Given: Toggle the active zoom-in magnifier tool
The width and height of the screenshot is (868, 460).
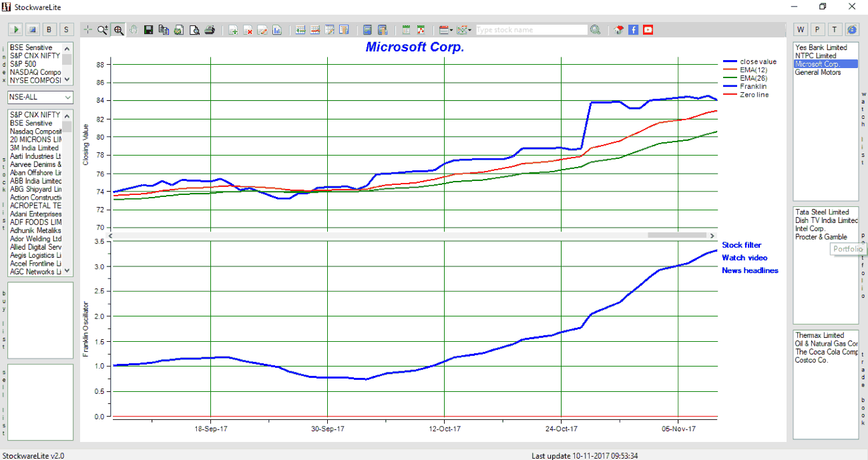Looking at the screenshot, I should [118, 29].
